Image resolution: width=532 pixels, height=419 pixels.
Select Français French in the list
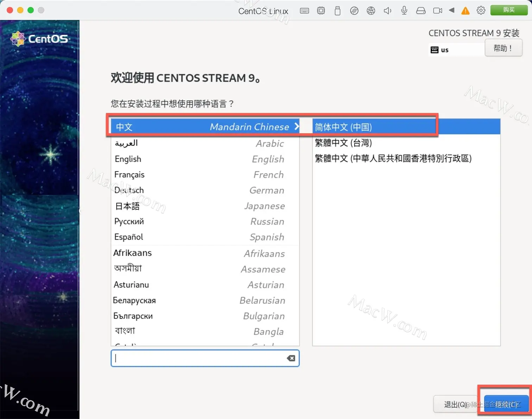(205, 174)
